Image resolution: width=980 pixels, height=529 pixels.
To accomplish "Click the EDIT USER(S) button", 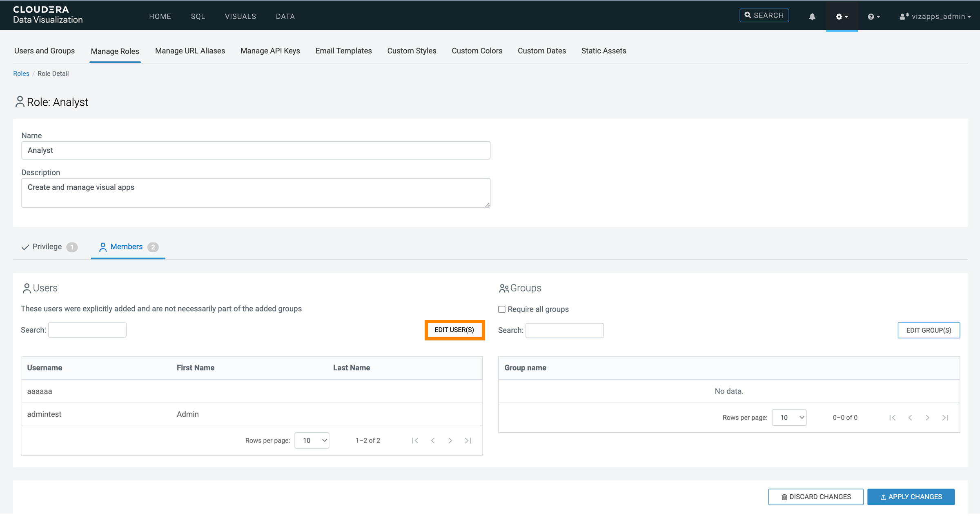I will (454, 330).
